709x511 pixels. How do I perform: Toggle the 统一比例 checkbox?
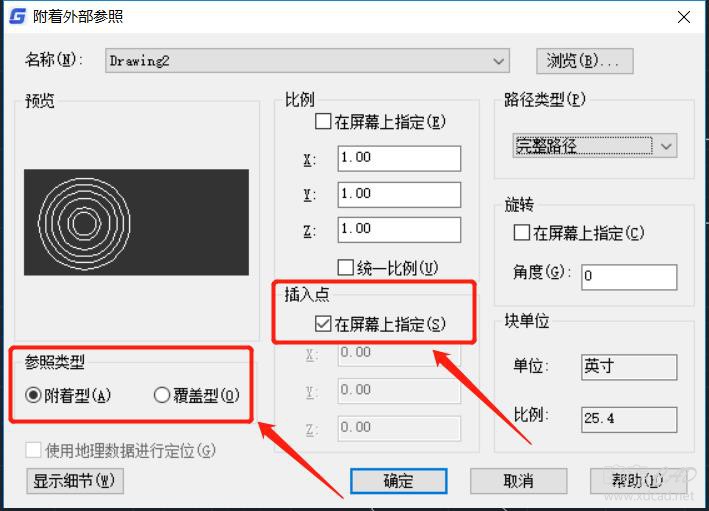(346, 267)
